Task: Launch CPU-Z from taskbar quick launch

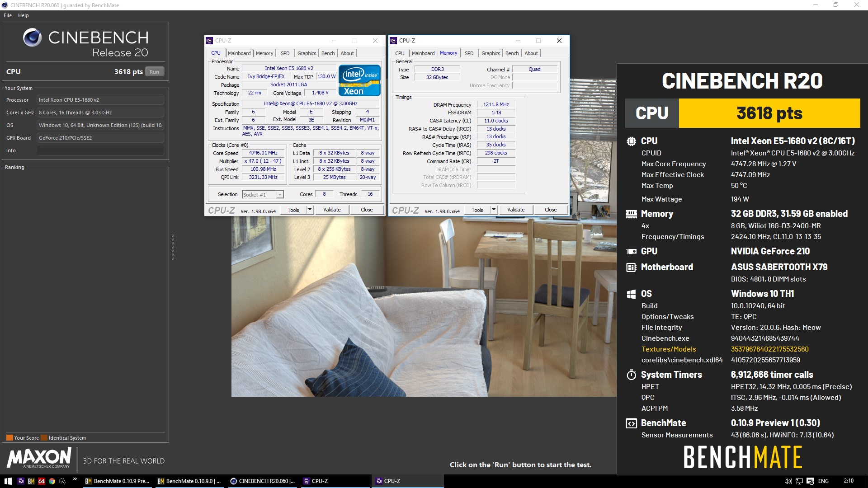Action: (20, 481)
